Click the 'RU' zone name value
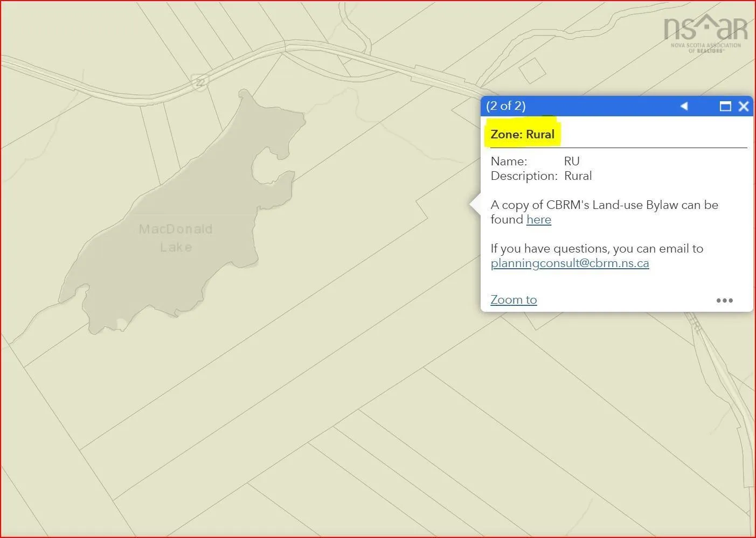Screen dimensions: 756x538 [x=572, y=162]
